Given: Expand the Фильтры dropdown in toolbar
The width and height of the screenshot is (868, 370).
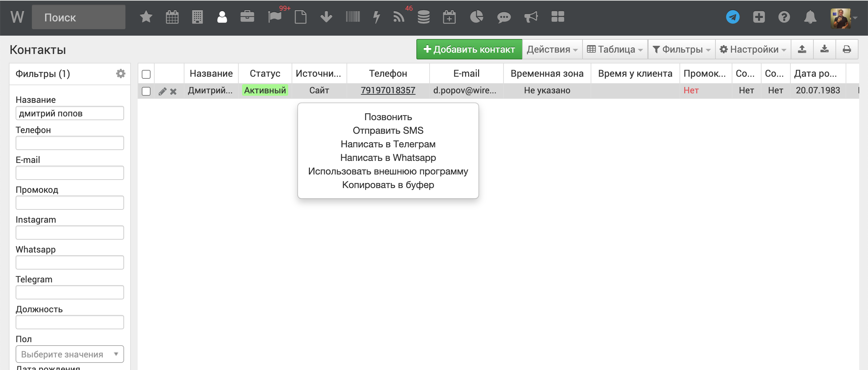Looking at the screenshot, I should [681, 50].
